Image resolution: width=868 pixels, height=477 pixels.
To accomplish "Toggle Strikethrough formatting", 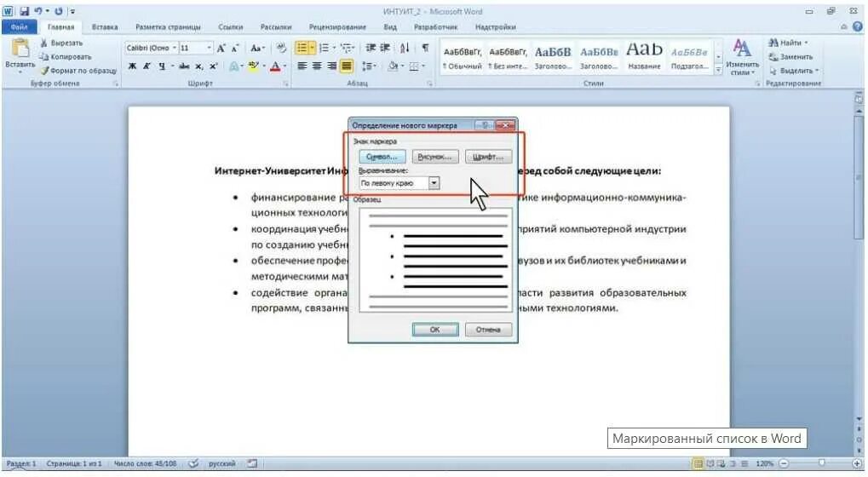I will tap(184, 66).
